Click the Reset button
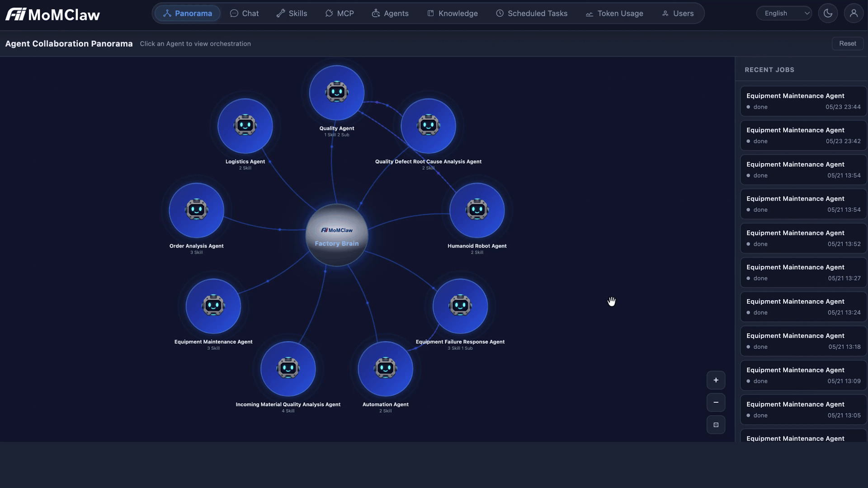The image size is (868, 488). 848,43
